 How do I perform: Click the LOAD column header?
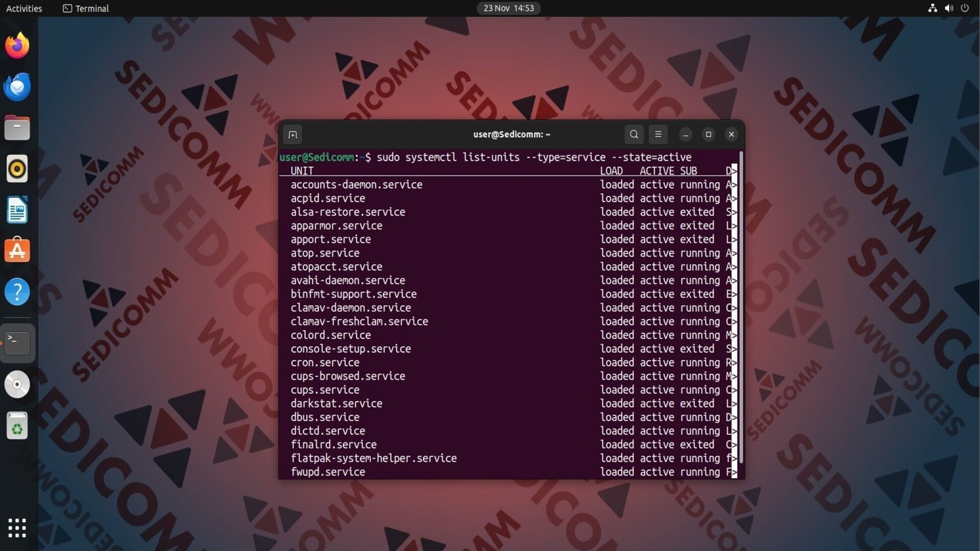coord(611,171)
